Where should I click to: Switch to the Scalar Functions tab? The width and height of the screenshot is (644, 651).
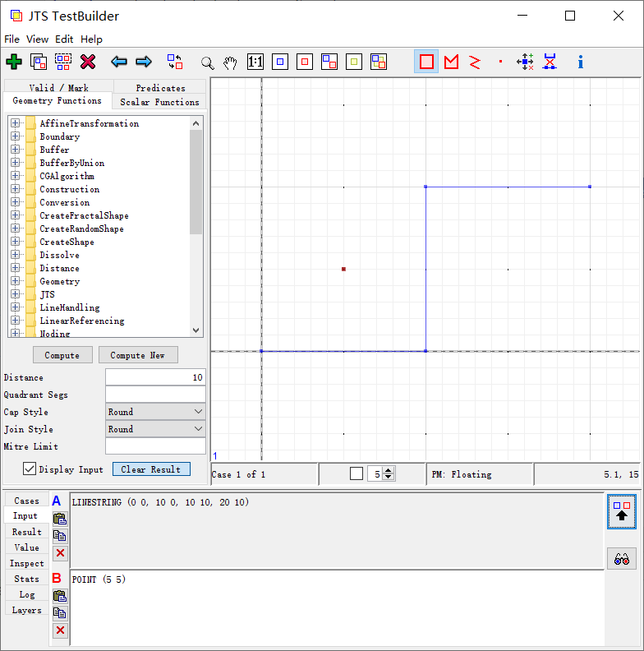coord(159,102)
